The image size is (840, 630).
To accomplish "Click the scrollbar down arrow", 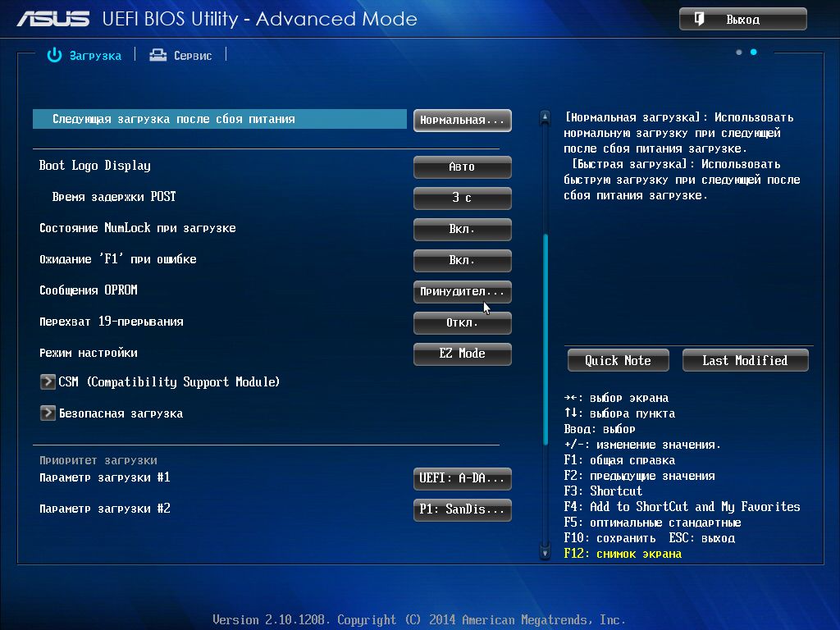I will [545, 553].
